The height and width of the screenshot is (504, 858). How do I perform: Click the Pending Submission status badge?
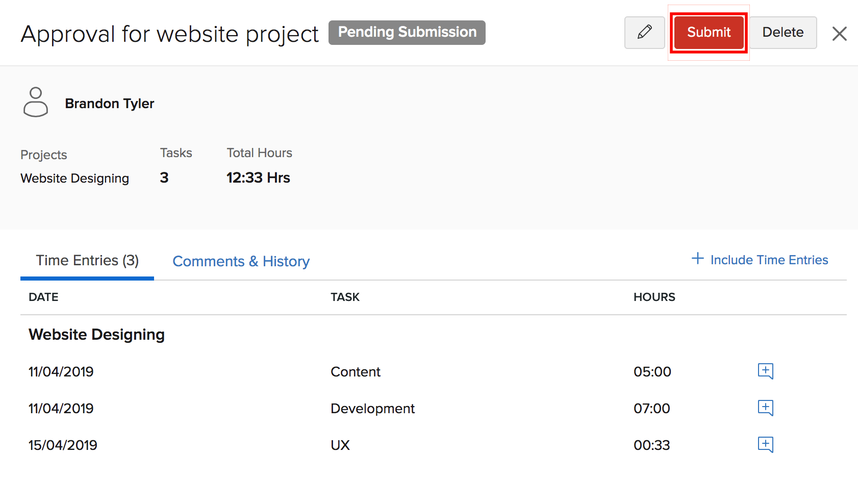407,32
